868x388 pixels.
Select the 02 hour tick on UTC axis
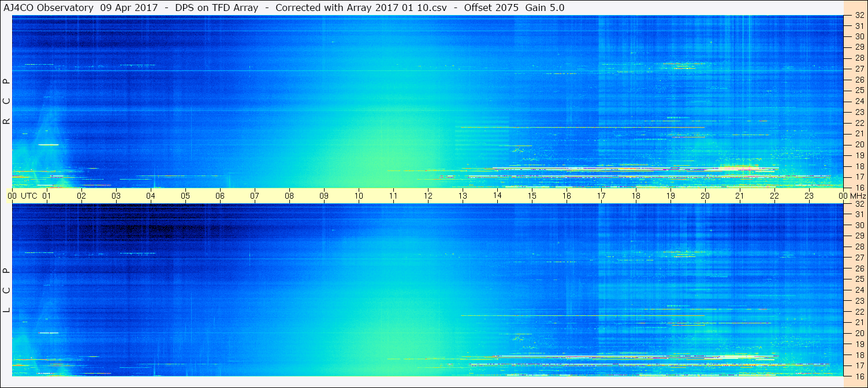point(81,196)
